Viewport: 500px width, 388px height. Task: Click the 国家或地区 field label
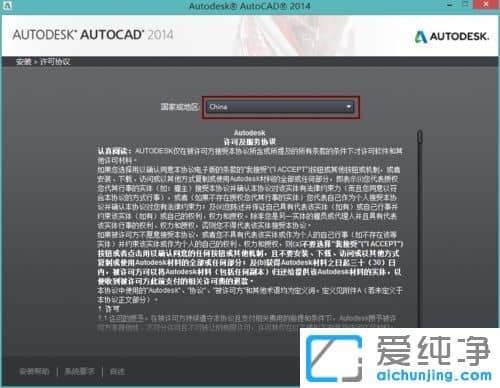pyautogui.click(x=180, y=107)
